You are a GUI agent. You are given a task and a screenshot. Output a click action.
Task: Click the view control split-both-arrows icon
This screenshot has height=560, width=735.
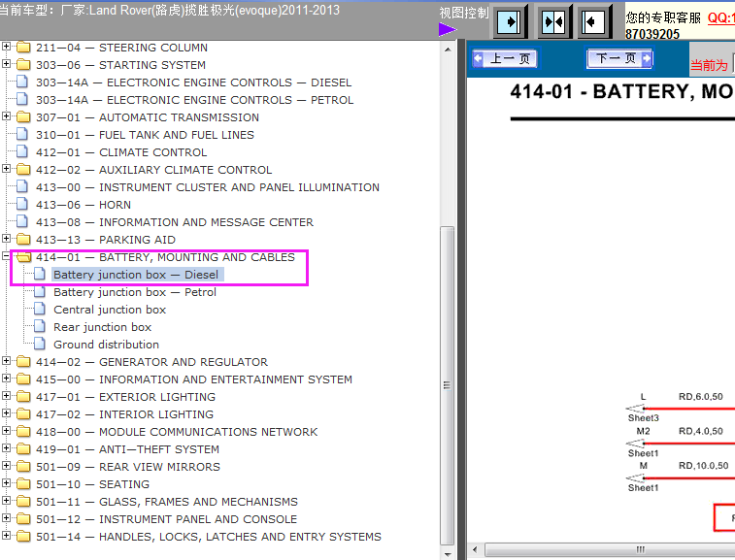coord(552,21)
